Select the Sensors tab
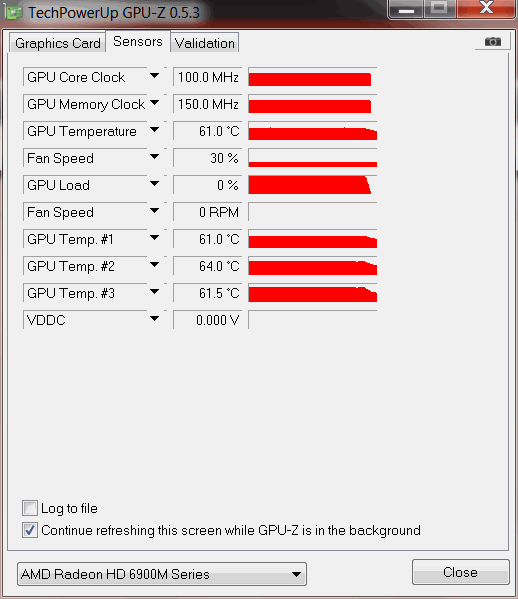This screenshot has width=518, height=599. (138, 41)
